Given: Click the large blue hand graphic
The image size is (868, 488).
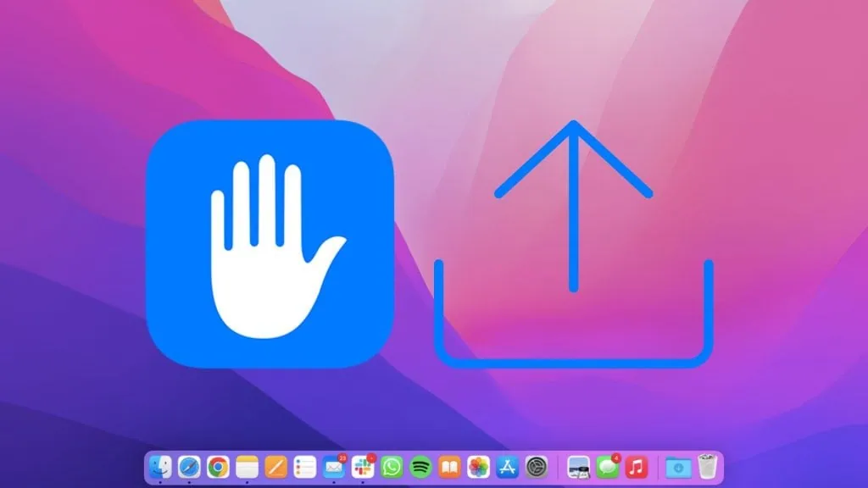Looking at the screenshot, I should point(271,246).
